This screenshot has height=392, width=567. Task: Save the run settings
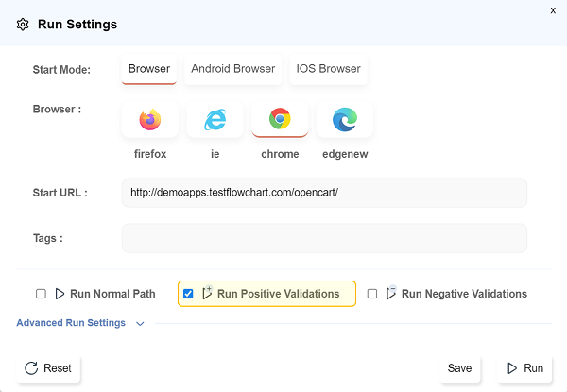(460, 368)
